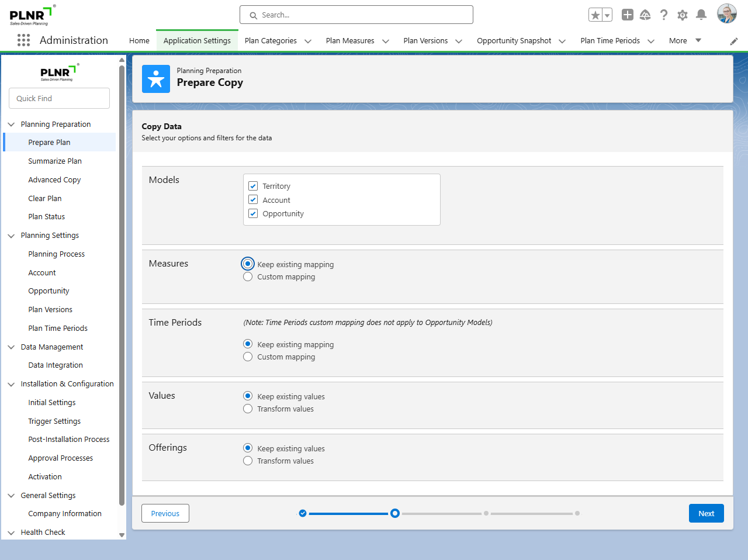Screen dimensions: 748x560
Task: Open Company Information in sidebar
Action: pyautogui.click(x=65, y=513)
